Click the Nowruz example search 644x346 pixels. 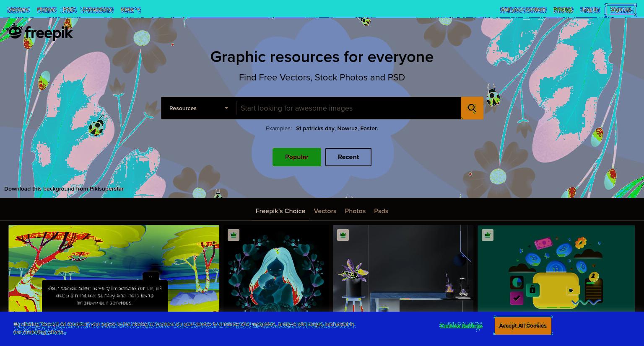(347, 129)
